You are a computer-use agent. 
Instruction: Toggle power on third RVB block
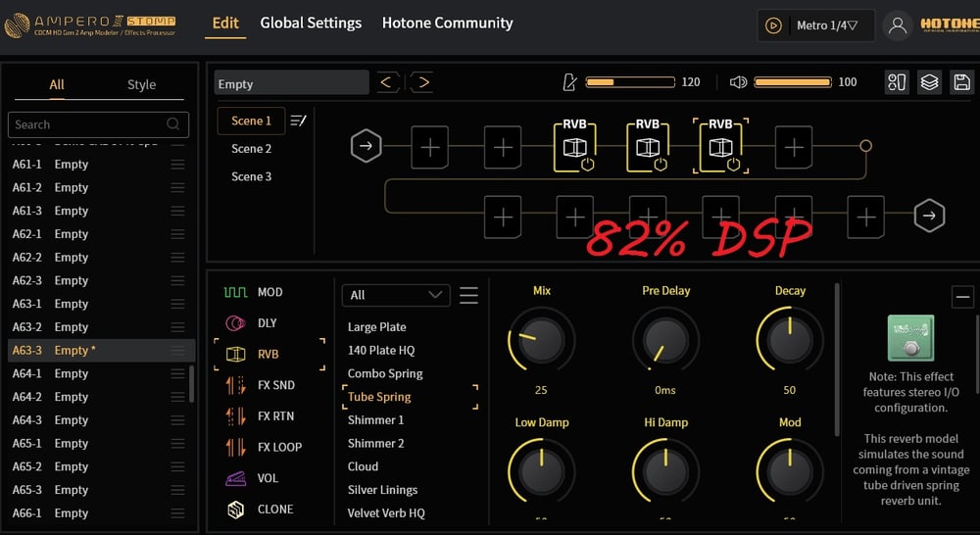click(734, 165)
